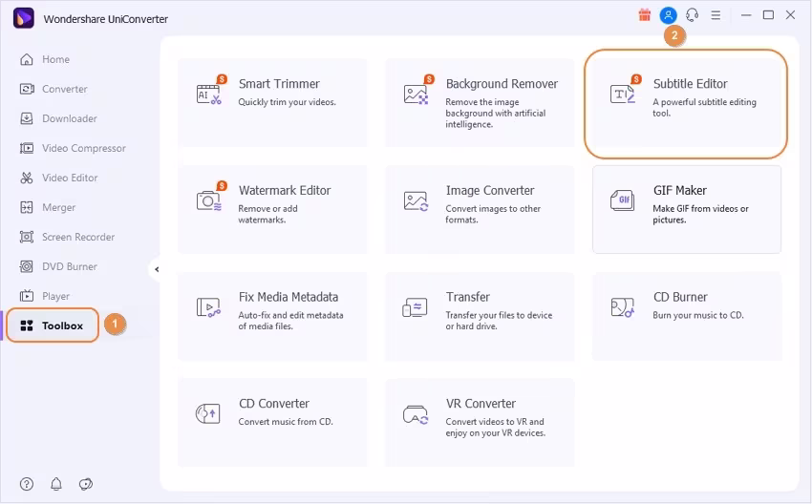Viewport: 812px width, 504px height.
Task: Open the notifications bell icon
Action: (56, 483)
